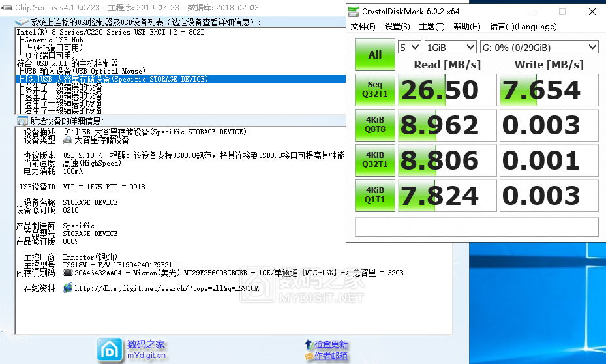The height and width of the screenshot is (364, 606).
Task: Click the 4KiB Q1T1 read value 7.824
Action: tap(447, 196)
